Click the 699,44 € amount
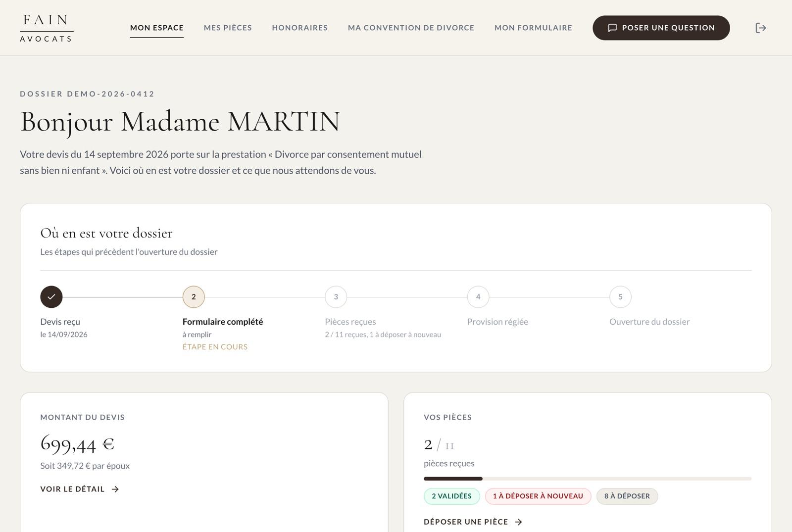This screenshot has width=792, height=532. [77, 443]
